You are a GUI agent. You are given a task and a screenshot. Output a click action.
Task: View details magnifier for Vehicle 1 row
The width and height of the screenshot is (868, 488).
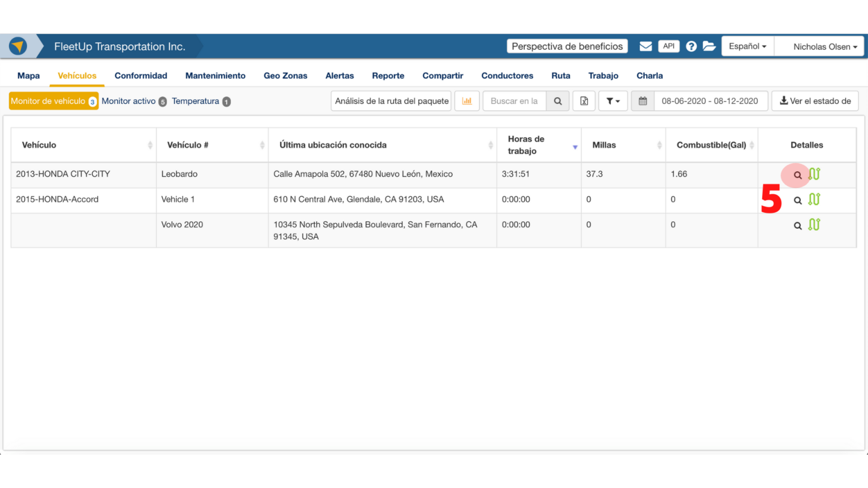pos(797,201)
